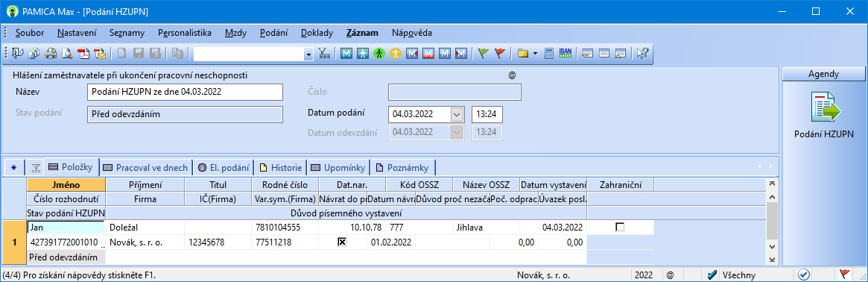Click the red flag icon in status bar
Image resolution: width=868 pixels, height=282 pixels.
[845, 275]
